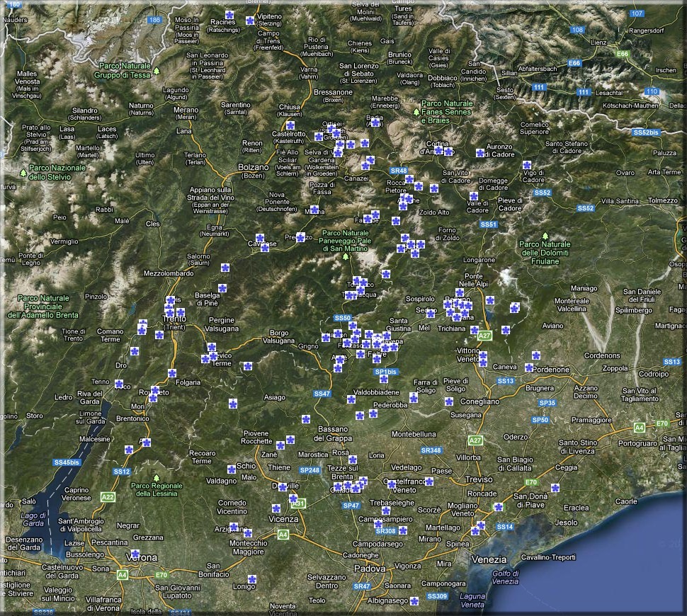Click the Longarone town label
The width and height of the screenshot is (687, 616).
coord(479,260)
